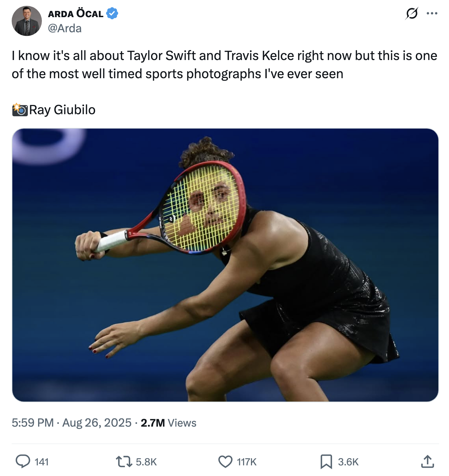Click the 117K likes count
The height and width of the screenshot is (476, 449).
tap(247, 462)
